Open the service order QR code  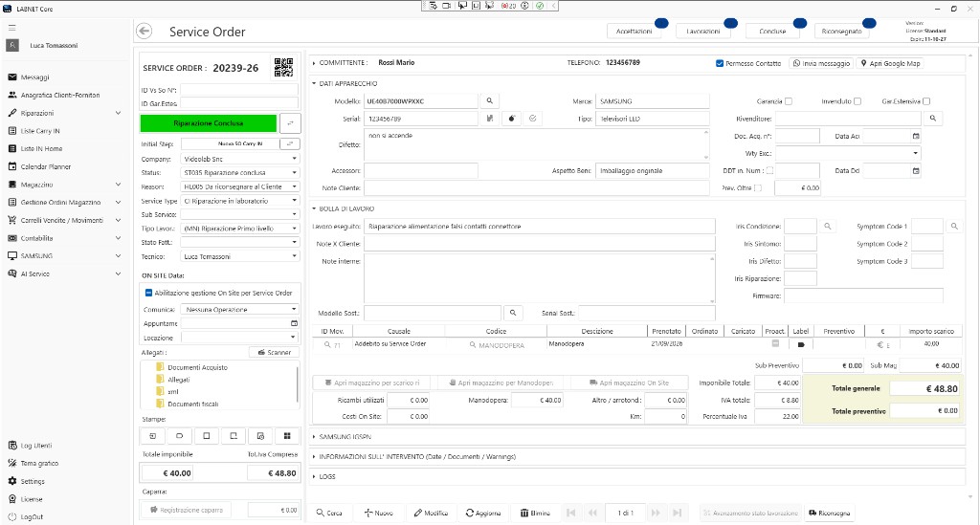[283, 68]
